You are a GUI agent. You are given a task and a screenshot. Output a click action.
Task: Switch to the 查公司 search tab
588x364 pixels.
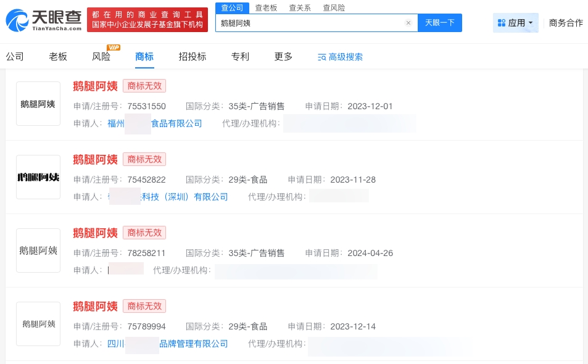point(232,8)
